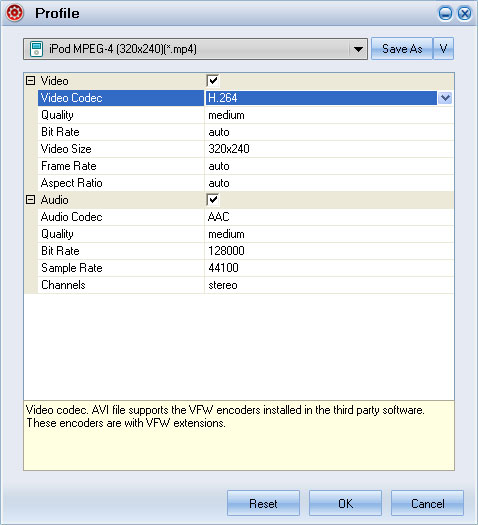Viewport: 478px width, 525px height.
Task: Click the Reset button
Action: coord(263,503)
